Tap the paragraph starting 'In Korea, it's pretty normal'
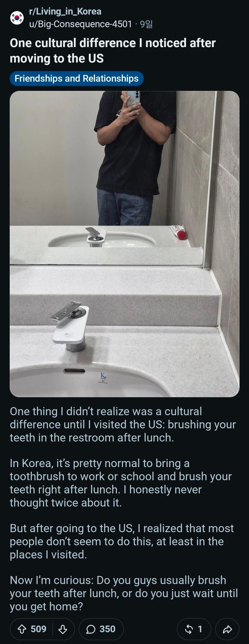The width and height of the screenshot is (249, 644). (x=121, y=483)
